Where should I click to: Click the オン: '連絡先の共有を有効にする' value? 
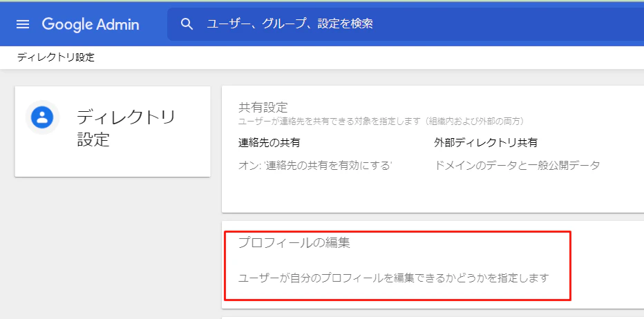click(315, 166)
